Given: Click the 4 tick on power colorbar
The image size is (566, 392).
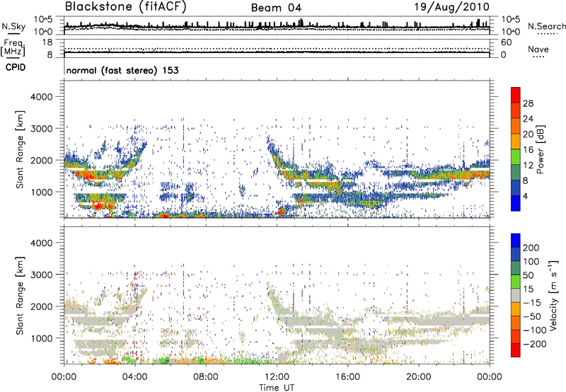Looking at the screenshot, I should click(525, 196).
